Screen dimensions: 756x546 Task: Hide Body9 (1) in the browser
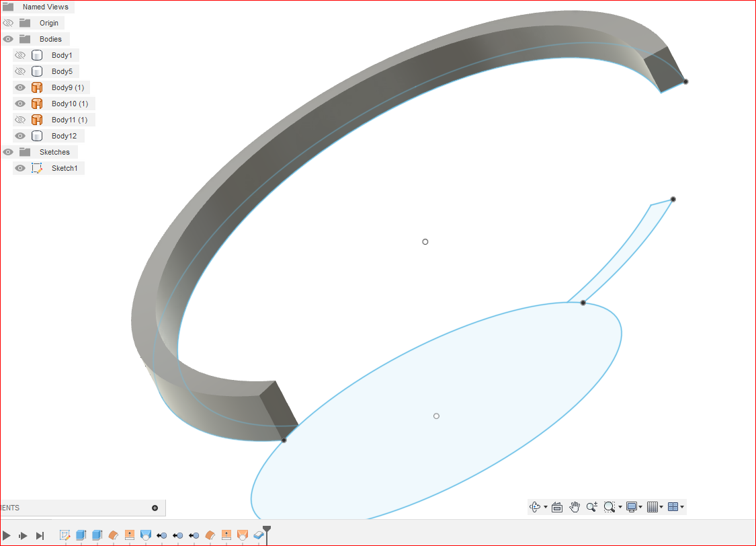pos(20,87)
